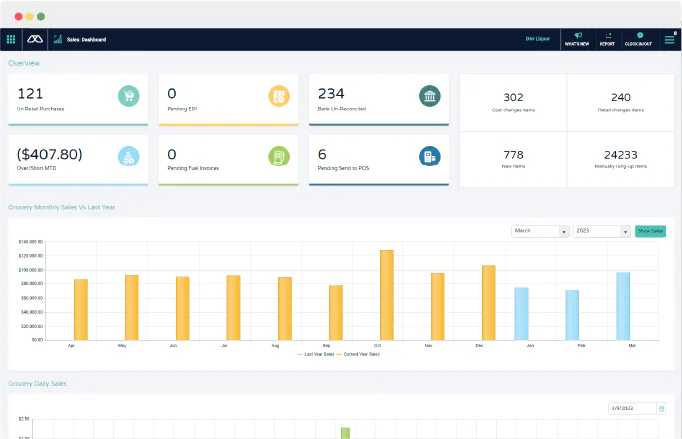Expand the March month dropdown
682x439 pixels.
point(540,231)
